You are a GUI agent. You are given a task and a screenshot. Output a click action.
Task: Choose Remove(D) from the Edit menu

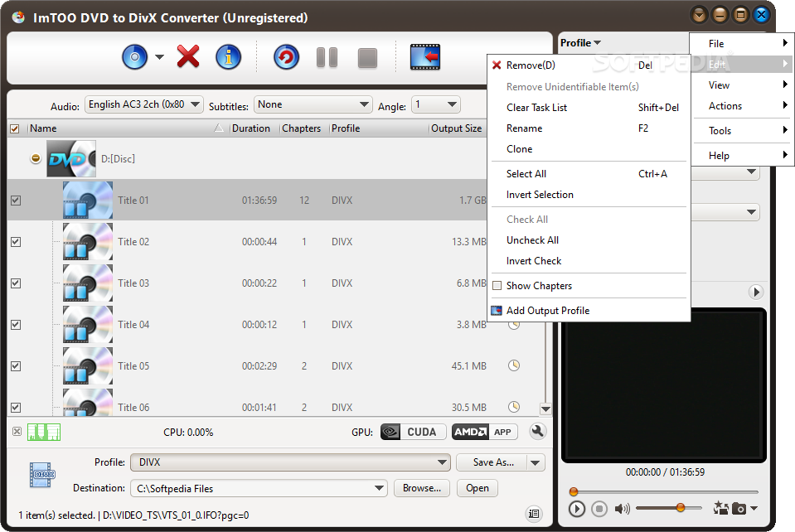[589, 65]
